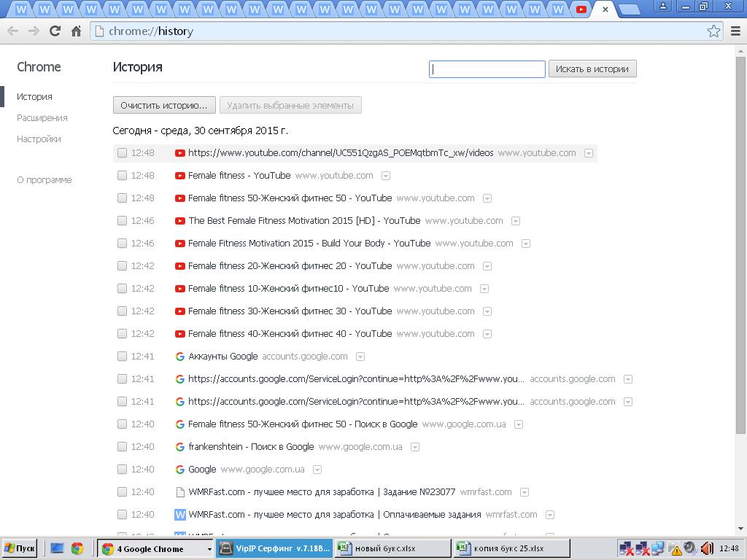Select checkbox for Build Your Body entry
Viewport: 747px width, 560px height.
[123, 244]
